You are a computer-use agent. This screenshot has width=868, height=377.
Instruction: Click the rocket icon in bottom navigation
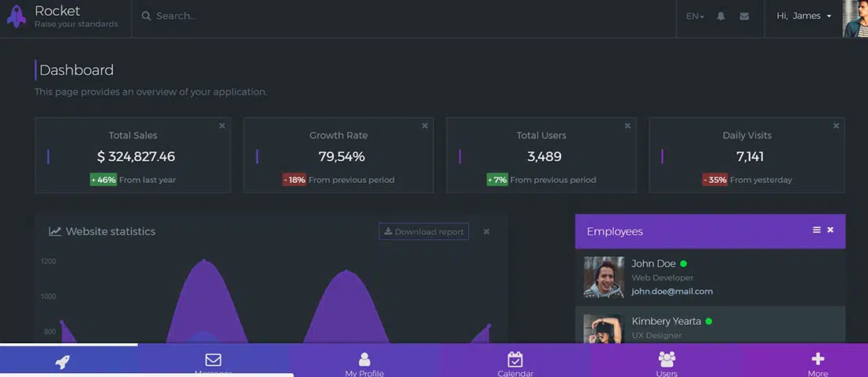click(62, 362)
